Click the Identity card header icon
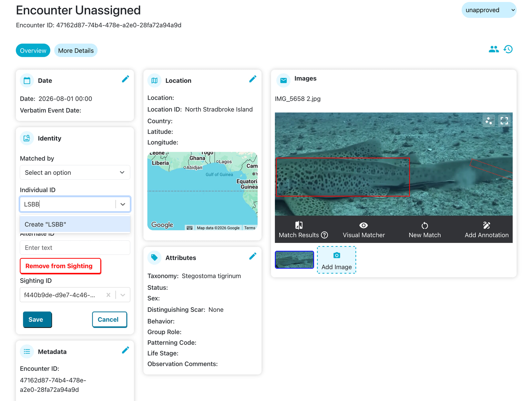This screenshot has width=532, height=401. 27,138
